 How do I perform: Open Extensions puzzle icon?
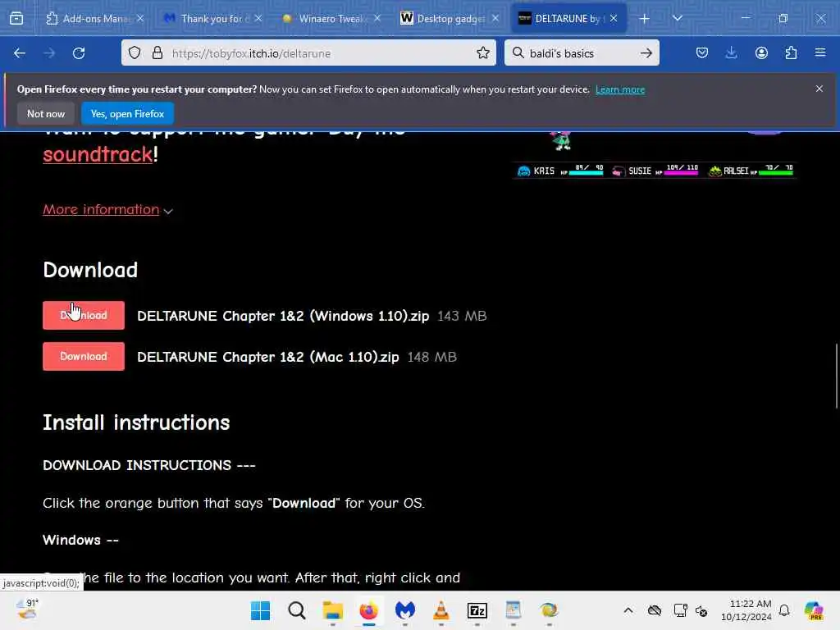[791, 53]
